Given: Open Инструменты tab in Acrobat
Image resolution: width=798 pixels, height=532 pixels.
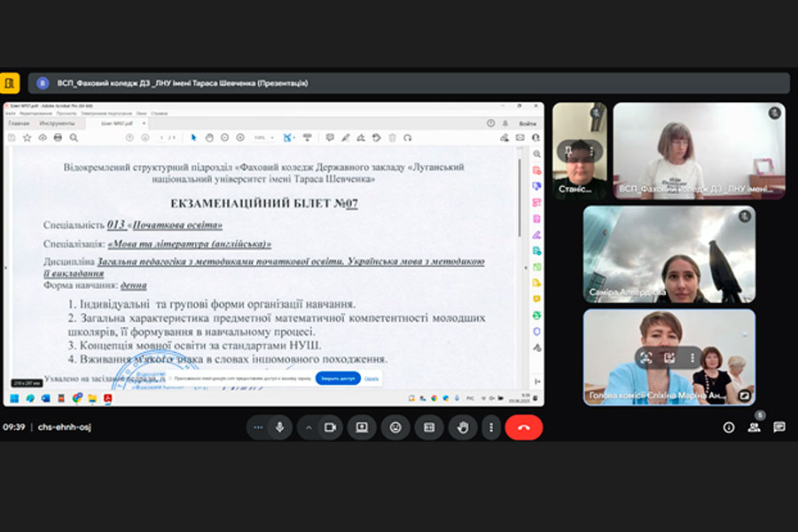Looking at the screenshot, I should [57, 123].
